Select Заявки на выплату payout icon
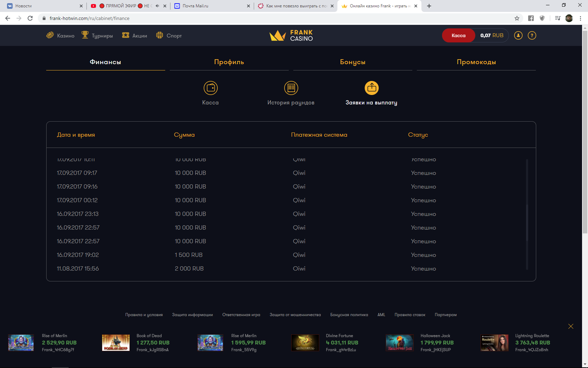 pos(371,88)
